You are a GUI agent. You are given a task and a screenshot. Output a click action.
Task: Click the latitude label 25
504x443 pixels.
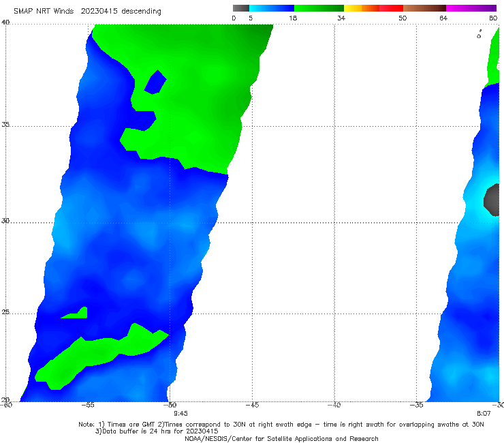5,311
